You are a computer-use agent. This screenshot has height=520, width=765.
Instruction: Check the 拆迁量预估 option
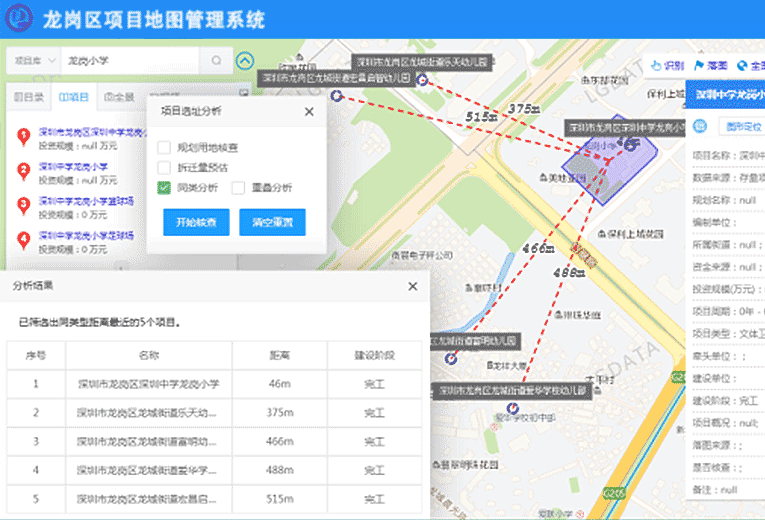coord(164,167)
